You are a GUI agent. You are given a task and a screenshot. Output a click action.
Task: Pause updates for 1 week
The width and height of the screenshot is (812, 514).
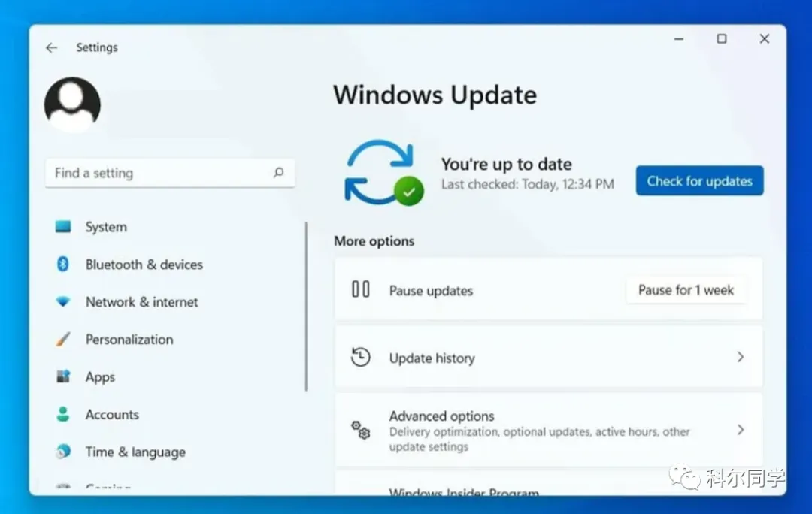point(686,290)
